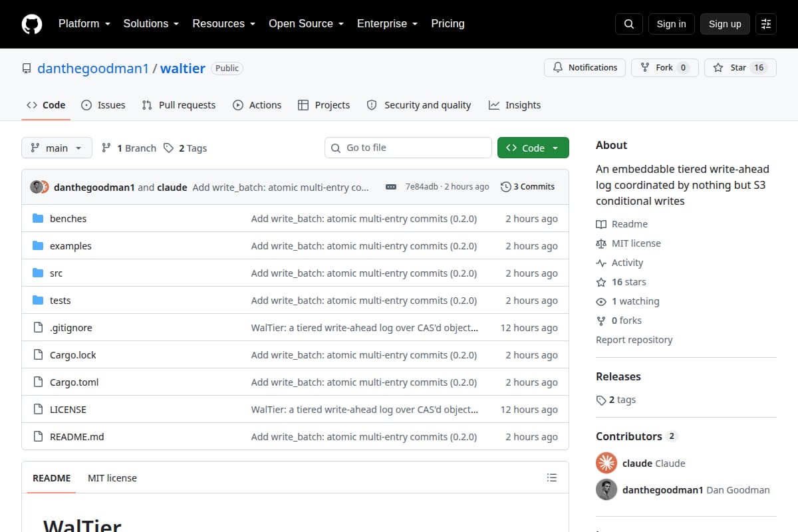
Task: Click the tests folder icon
Action: 38,301
